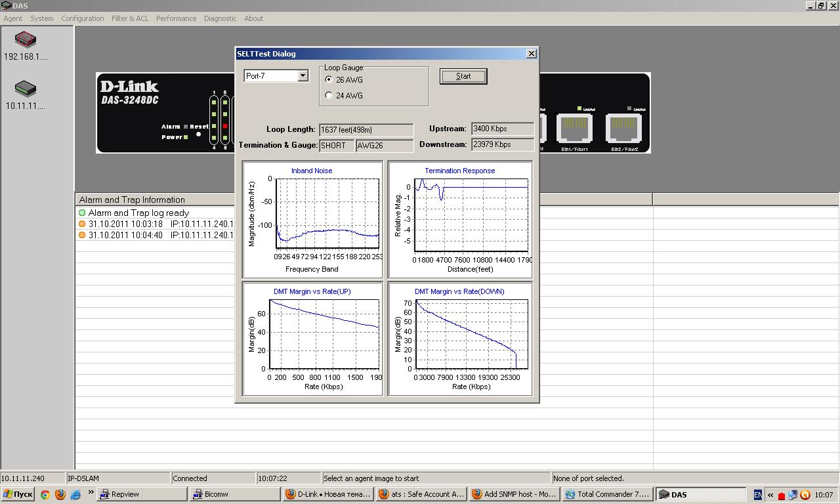Image resolution: width=840 pixels, height=504 pixels.
Task: Switch to Total Commander in the taskbar
Action: [x=607, y=495]
